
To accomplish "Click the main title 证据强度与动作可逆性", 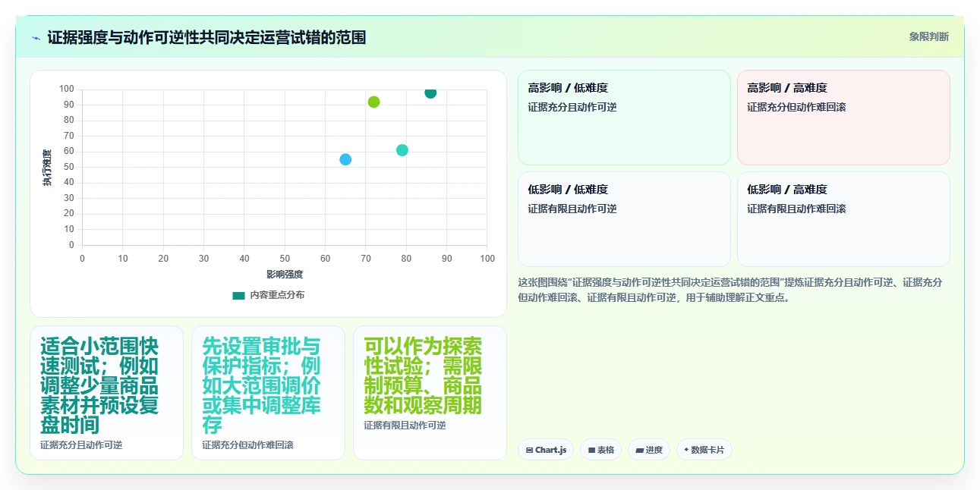I will click(x=206, y=37).
